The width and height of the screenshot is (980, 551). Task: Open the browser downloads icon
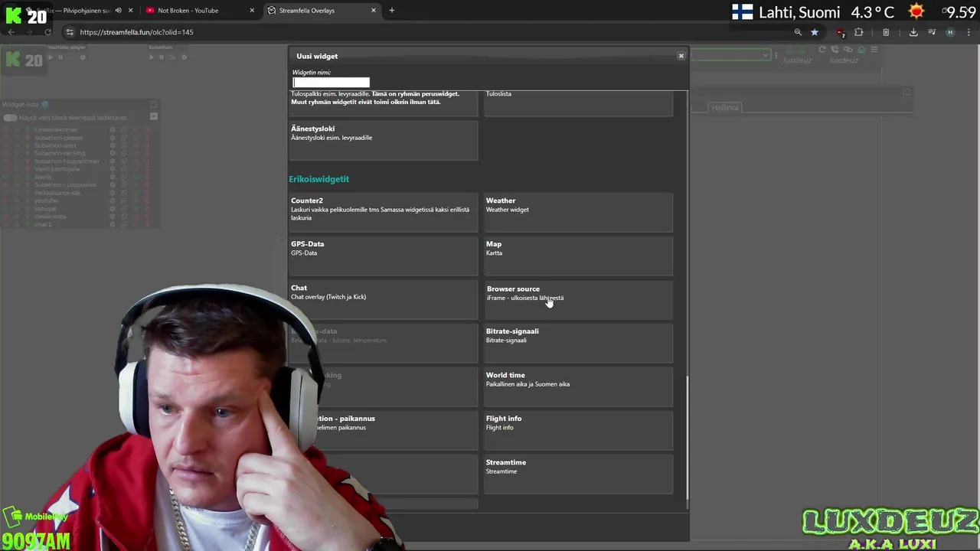point(913,32)
